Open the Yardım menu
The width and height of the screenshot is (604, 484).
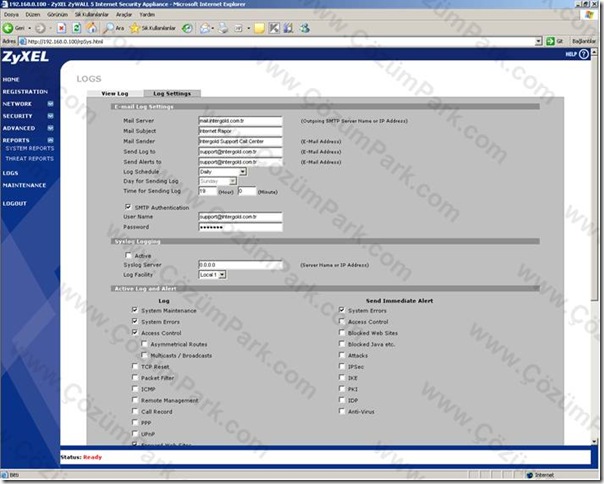pyautogui.click(x=147, y=15)
